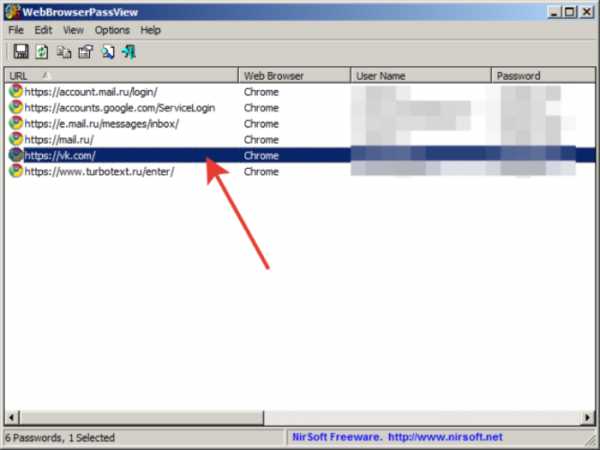This screenshot has width=600, height=450.
Task: Click the Save Selected Items floppy icon
Action: coord(20,52)
